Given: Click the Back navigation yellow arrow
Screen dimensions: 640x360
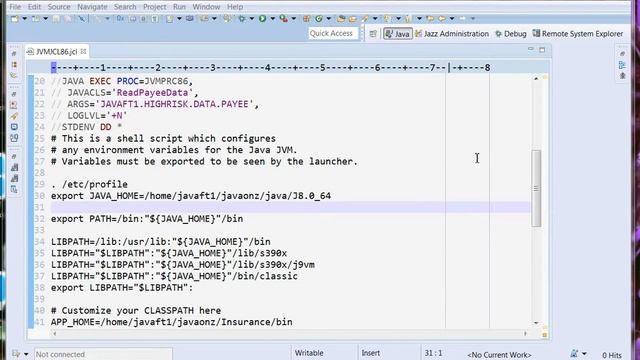Looking at the screenshot, I should click(x=442, y=19).
